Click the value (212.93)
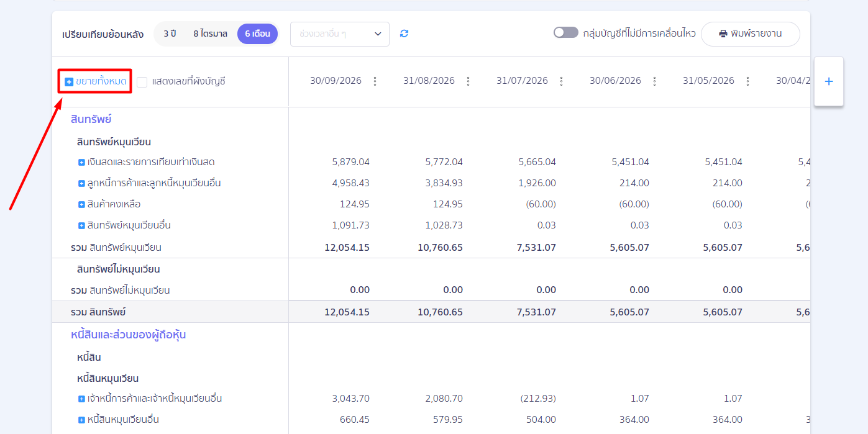The height and width of the screenshot is (434, 868). (538, 399)
